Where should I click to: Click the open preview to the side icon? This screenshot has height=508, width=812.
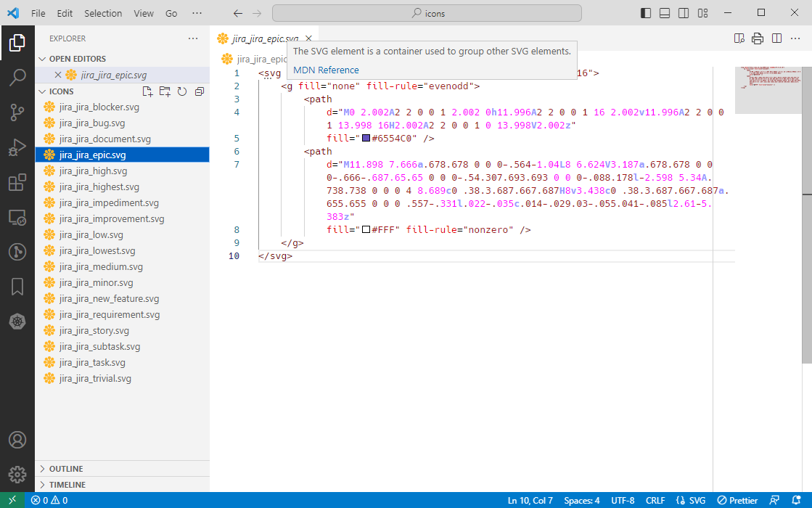(x=739, y=38)
